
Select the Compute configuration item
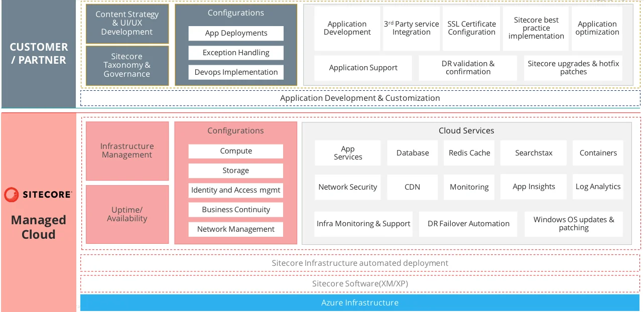(236, 151)
